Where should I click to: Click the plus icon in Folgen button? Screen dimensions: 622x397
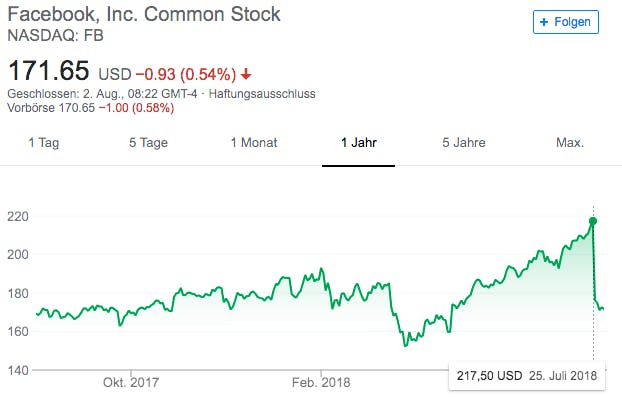click(x=544, y=22)
